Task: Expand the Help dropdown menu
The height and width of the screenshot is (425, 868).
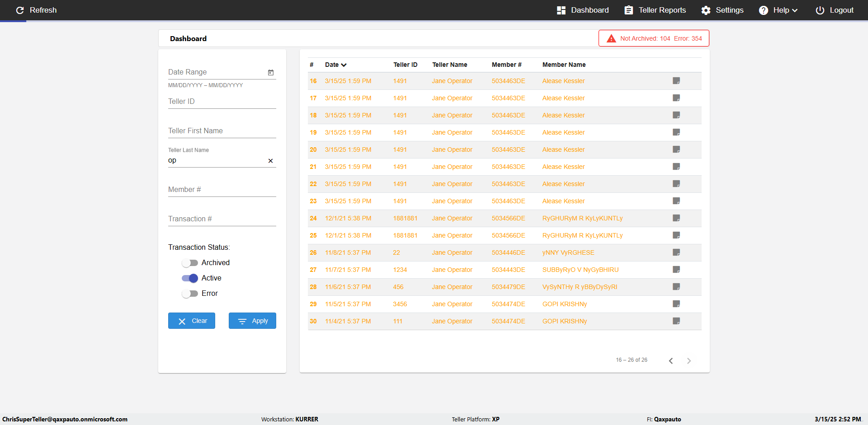Action: (x=778, y=10)
